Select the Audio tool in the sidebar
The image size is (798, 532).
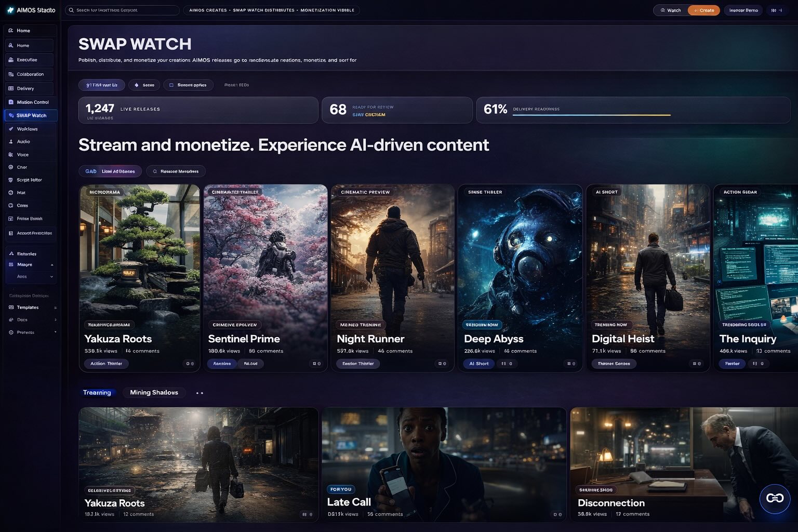point(24,141)
